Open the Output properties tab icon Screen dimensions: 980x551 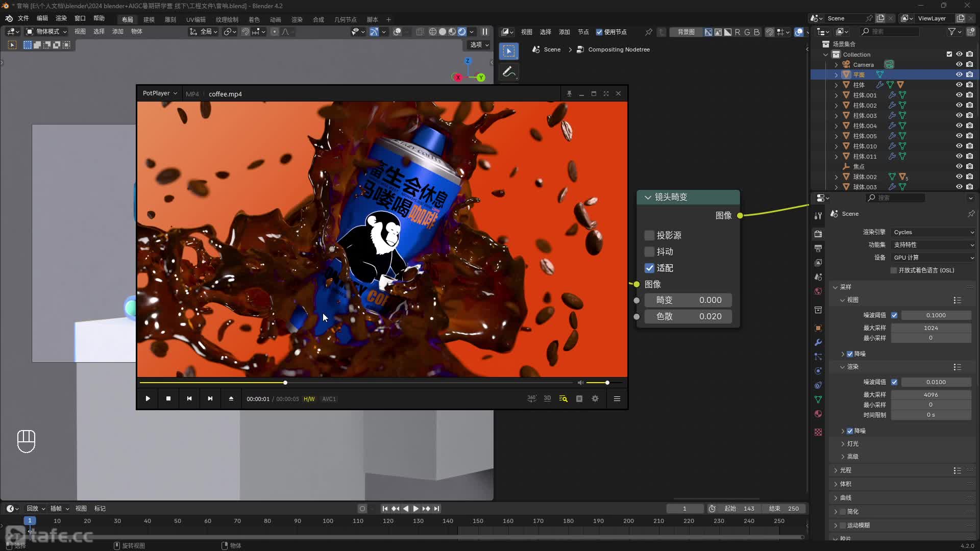click(818, 248)
